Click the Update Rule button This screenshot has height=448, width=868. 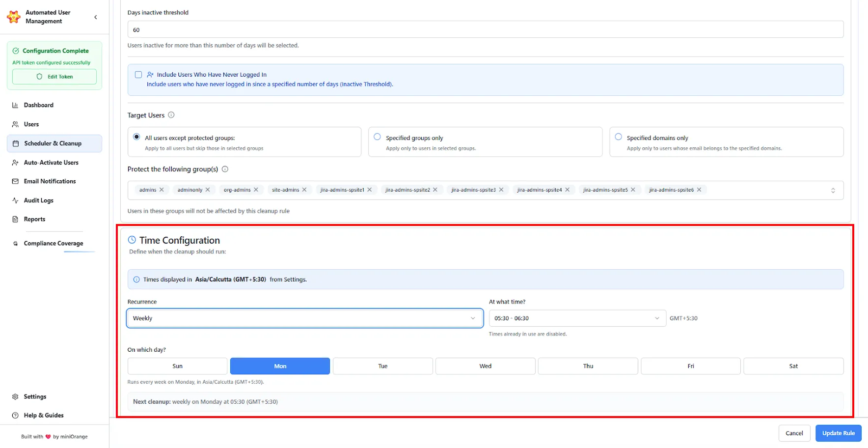coord(839,433)
